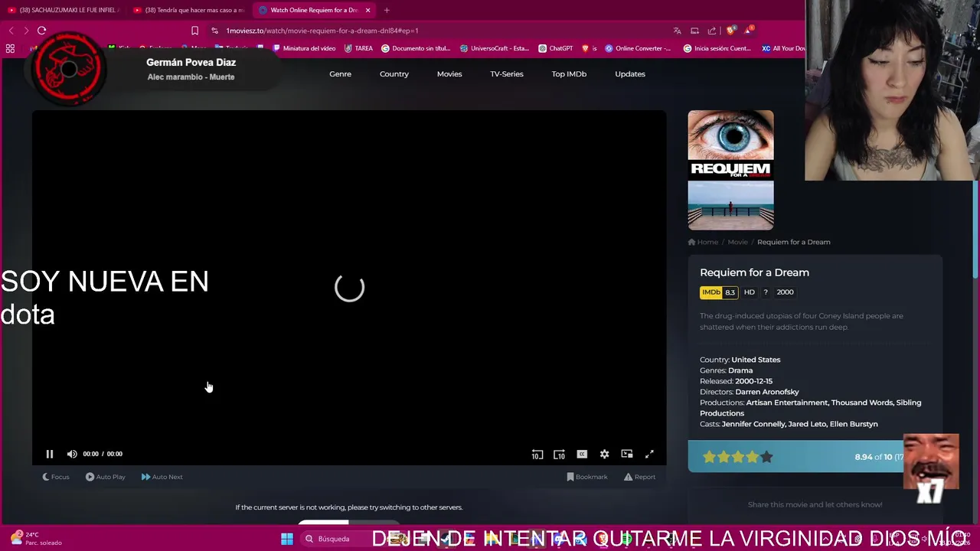The image size is (980, 551).
Task: Go to Home breadcrumb
Action: 703,242
